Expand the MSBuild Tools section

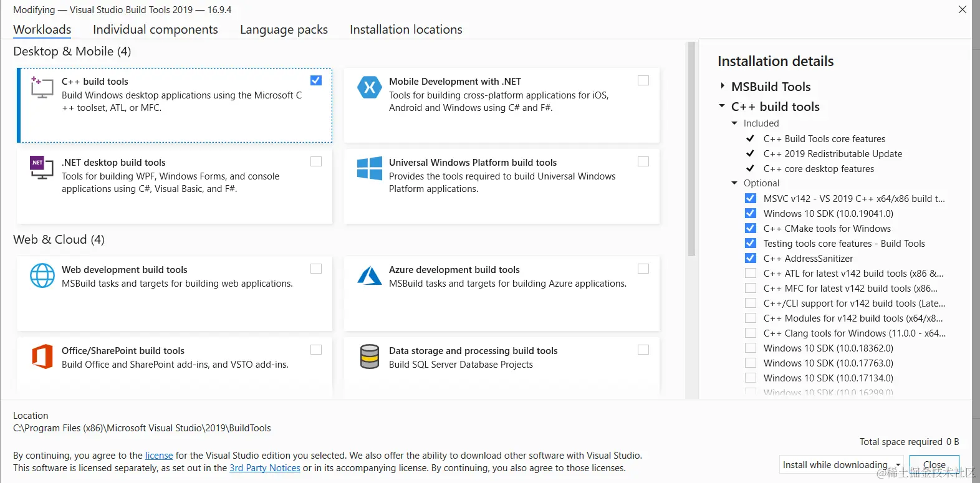coord(723,86)
